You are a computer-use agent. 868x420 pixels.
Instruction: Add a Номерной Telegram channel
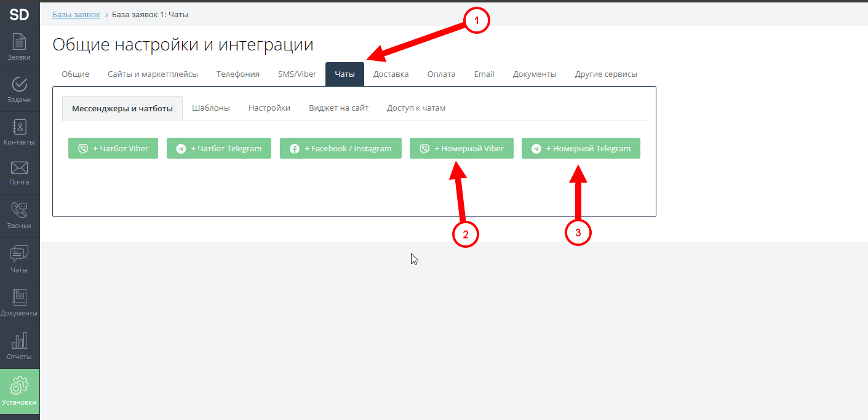pos(581,148)
